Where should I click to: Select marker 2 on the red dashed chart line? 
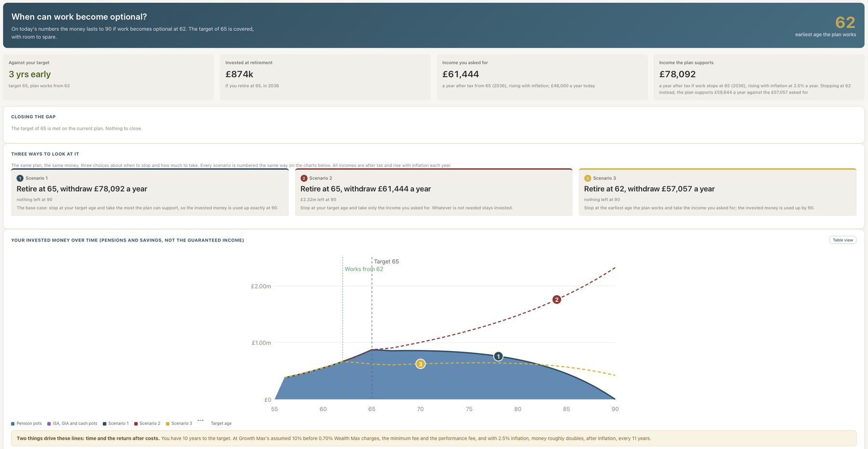tap(556, 299)
